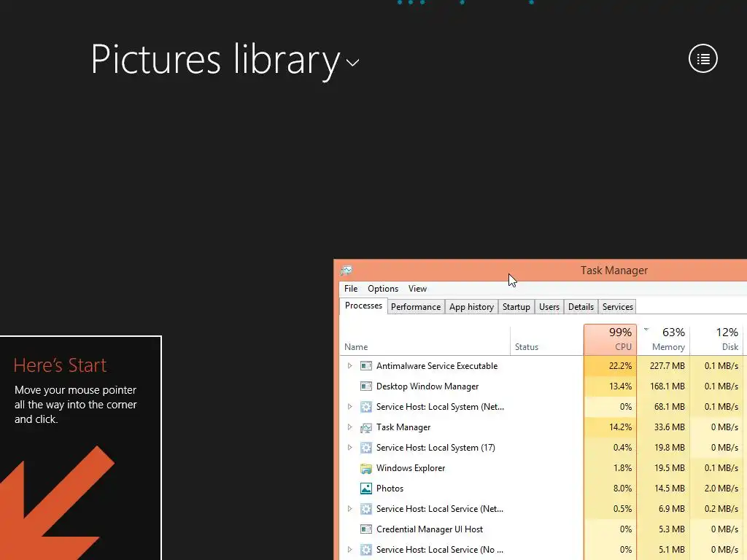Sort processes by CPU column header
747x560 pixels.
[x=611, y=340]
